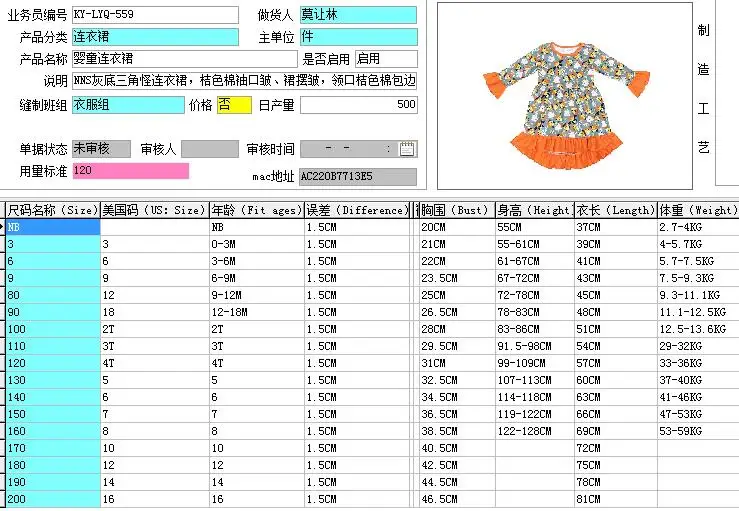
Task: Click the height cell 107-113CM
Action: tap(535, 380)
